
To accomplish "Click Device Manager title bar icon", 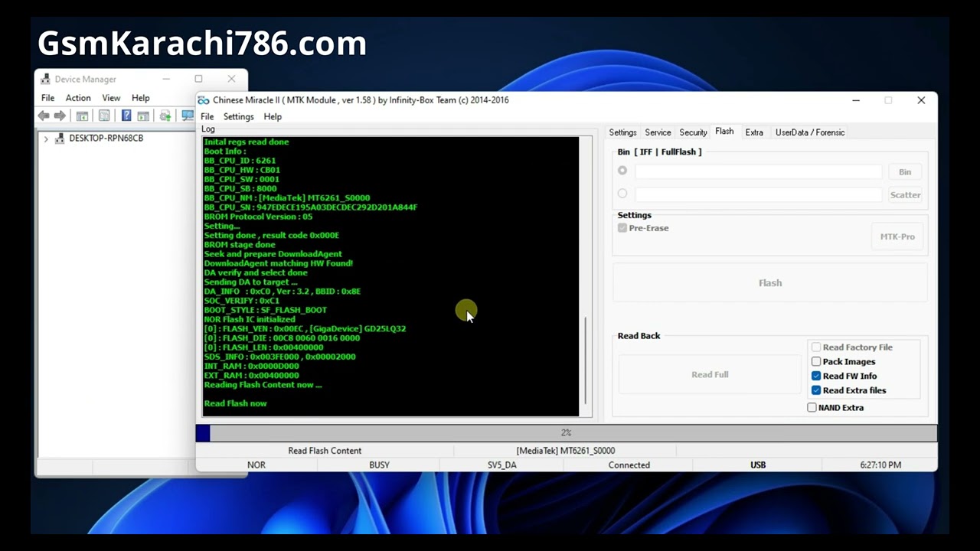I will 46,79.
